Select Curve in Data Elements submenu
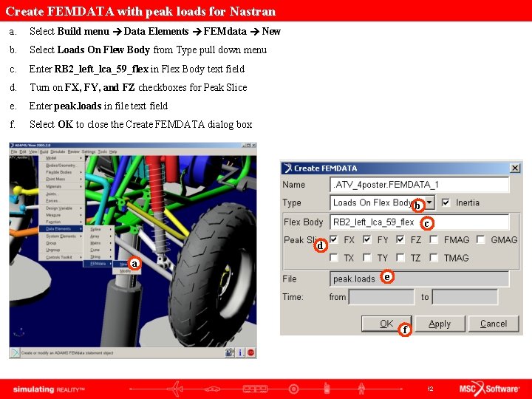The height and width of the screenshot is (399, 532). [98, 250]
